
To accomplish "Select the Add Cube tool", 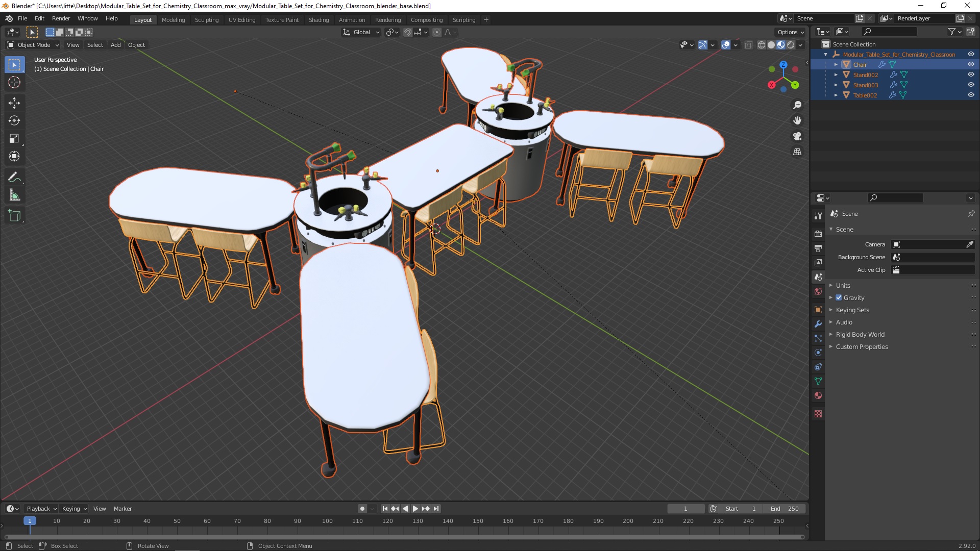I will tap(14, 216).
